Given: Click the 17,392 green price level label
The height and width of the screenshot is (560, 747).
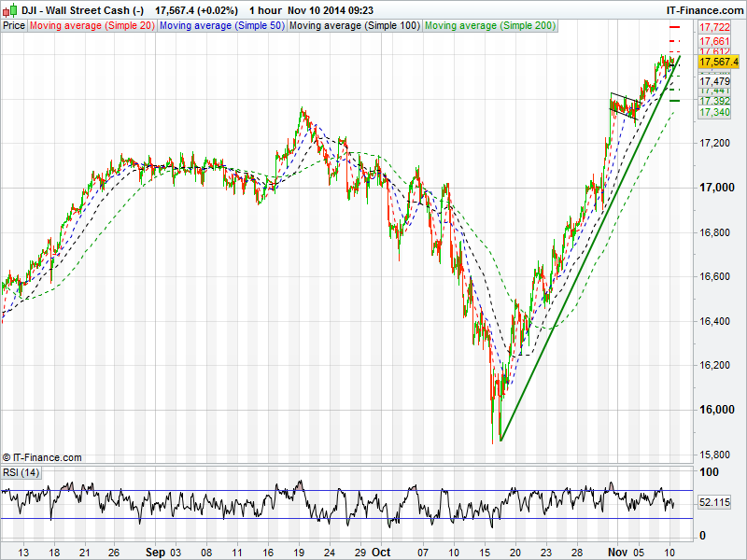Looking at the screenshot, I should 714,101.
